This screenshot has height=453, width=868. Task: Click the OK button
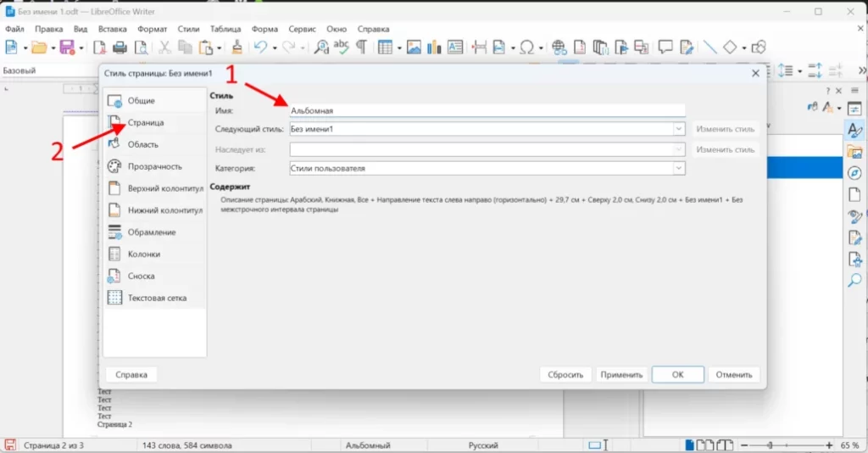(x=677, y=375)
